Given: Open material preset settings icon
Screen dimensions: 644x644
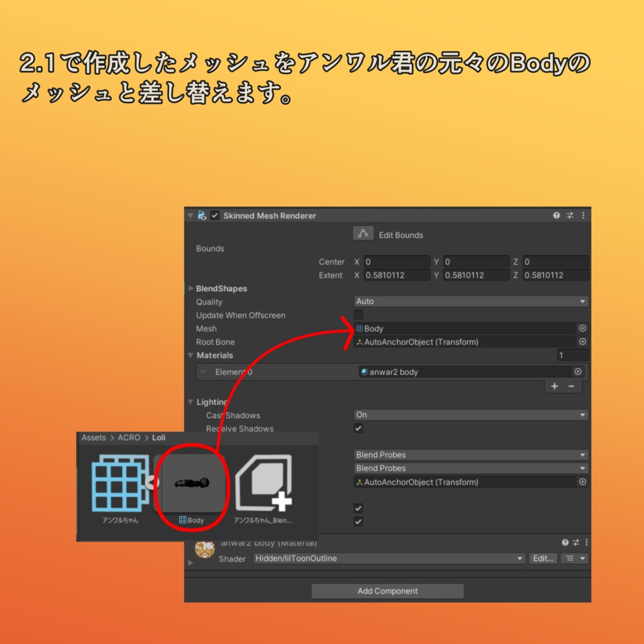Looking at the screenshot, I should click(x=576, y=543).
